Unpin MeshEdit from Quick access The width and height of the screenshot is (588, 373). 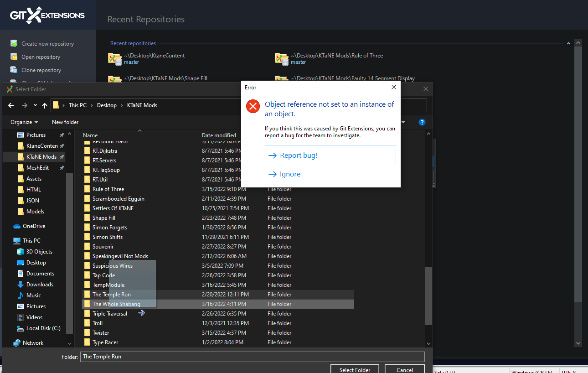63,167
